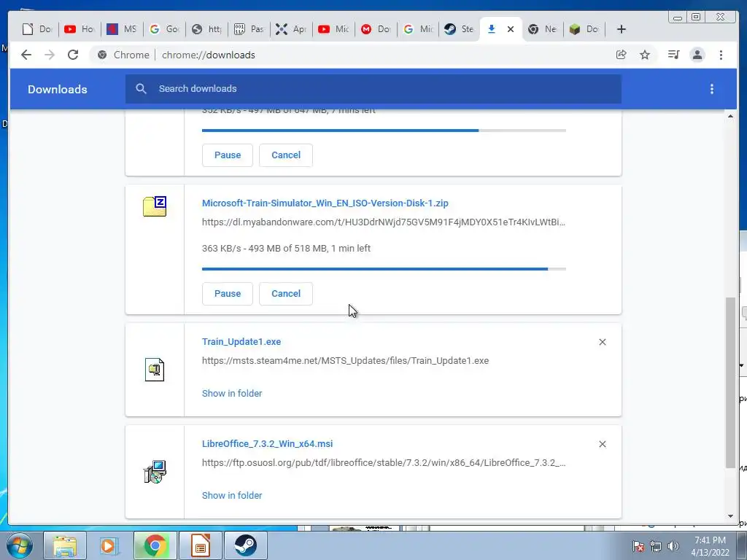Open the media control toolbar icon

pos(673,55)
